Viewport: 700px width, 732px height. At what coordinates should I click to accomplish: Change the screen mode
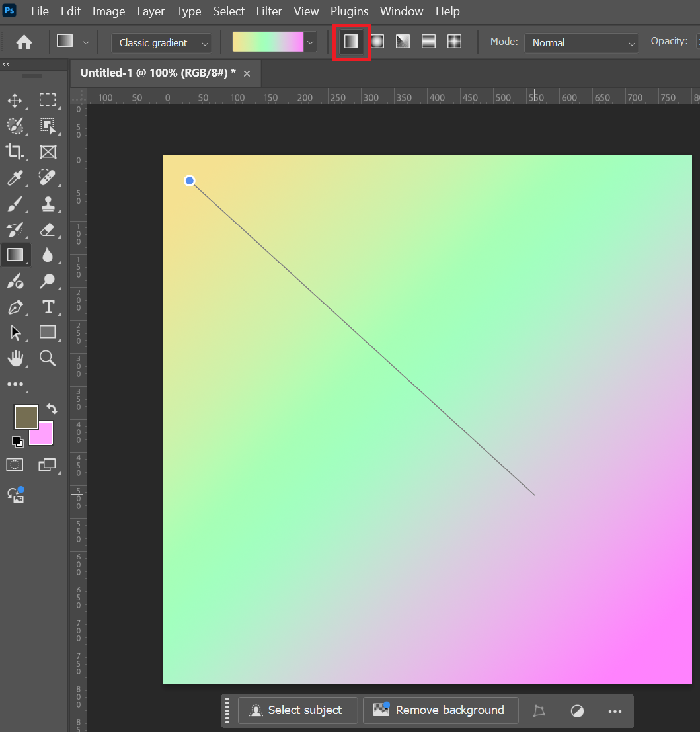tap(48, 465)
